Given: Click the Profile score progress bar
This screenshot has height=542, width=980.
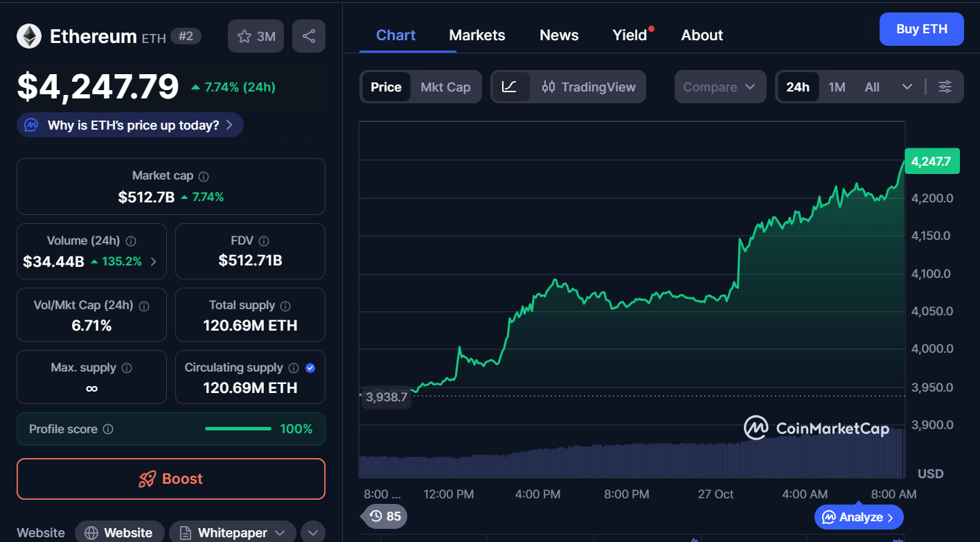Looking at the screenshot, I should pos(238,429).
